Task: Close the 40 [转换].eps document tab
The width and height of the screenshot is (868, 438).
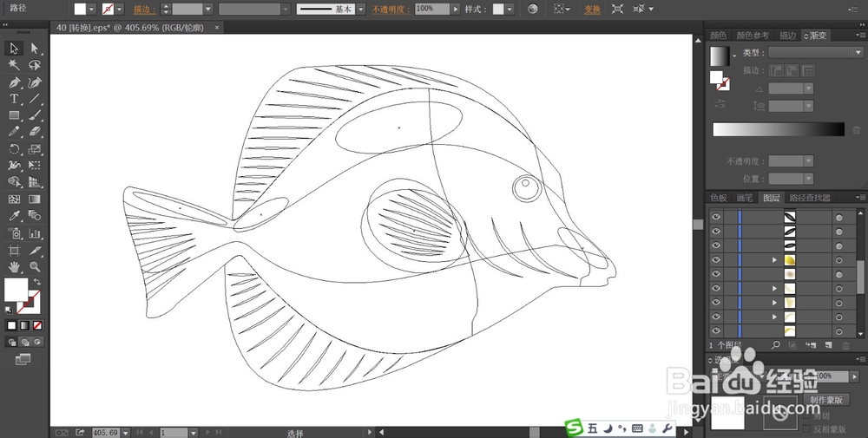Action: coord(217,27)
